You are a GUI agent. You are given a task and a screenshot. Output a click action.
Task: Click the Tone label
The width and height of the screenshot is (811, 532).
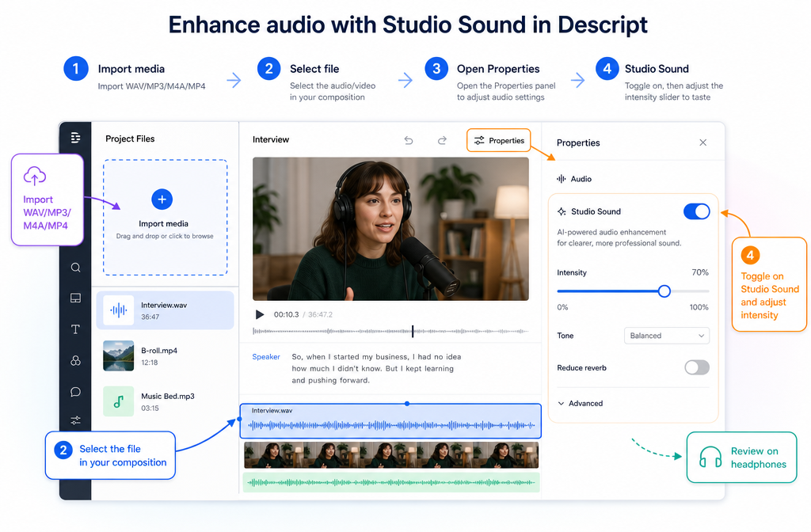[565, 336]
